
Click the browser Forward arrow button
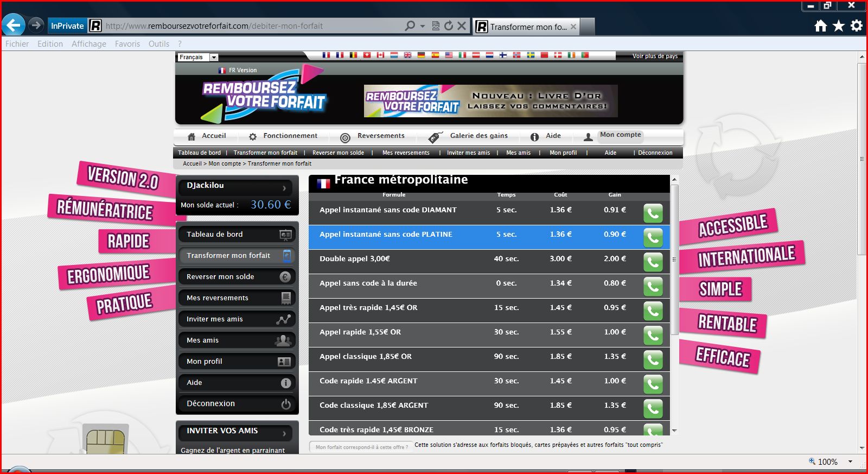[x=36, y=25]
